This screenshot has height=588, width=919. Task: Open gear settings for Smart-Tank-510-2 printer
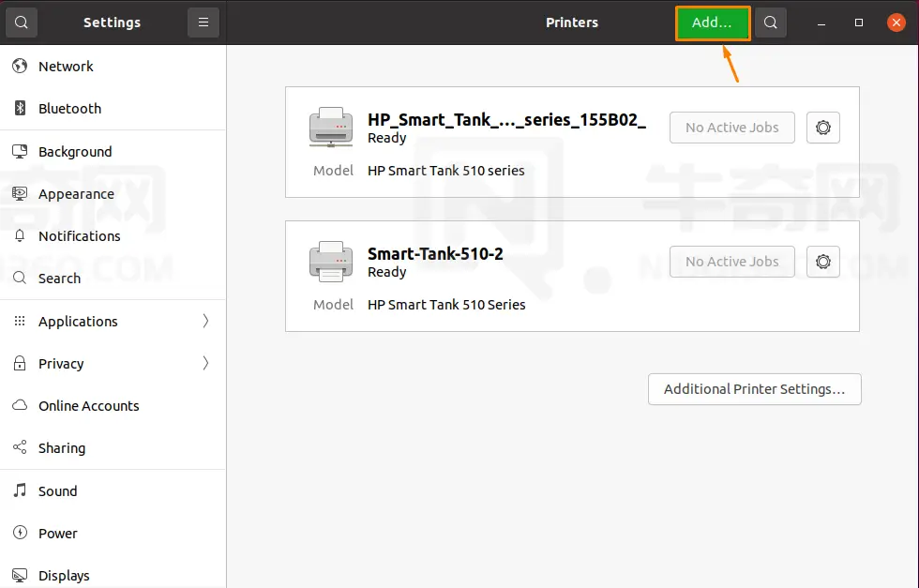coord(823,262)
